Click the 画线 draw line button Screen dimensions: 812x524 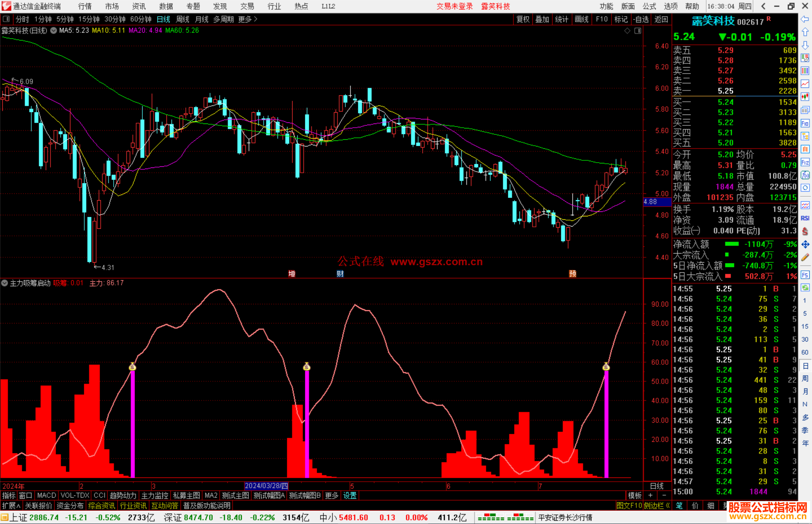581,19
